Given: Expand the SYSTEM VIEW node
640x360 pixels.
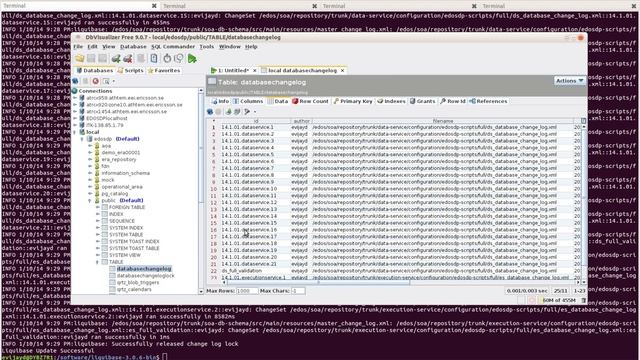Looking at the screenshot, I should (98, 255).
